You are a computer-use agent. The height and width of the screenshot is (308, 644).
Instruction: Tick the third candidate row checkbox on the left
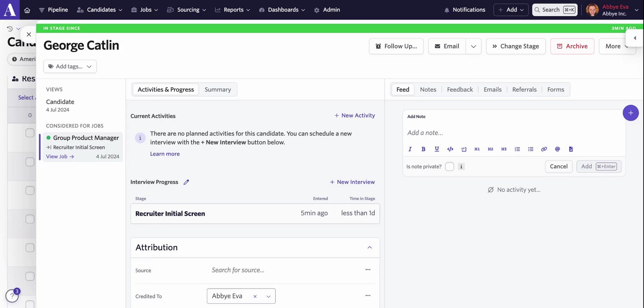coord(30,190)
